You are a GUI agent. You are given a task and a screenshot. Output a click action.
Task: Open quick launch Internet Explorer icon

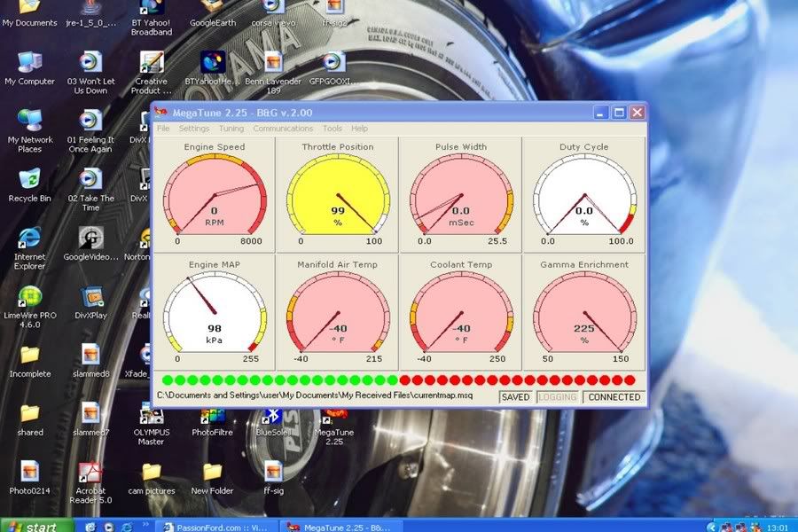(x=126, y=527)
